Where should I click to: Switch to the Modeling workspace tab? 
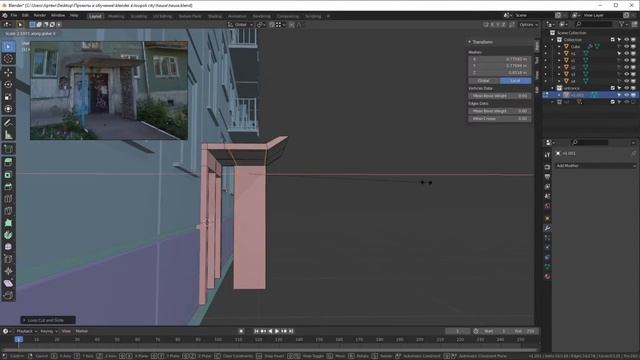[x=116, y=16]
